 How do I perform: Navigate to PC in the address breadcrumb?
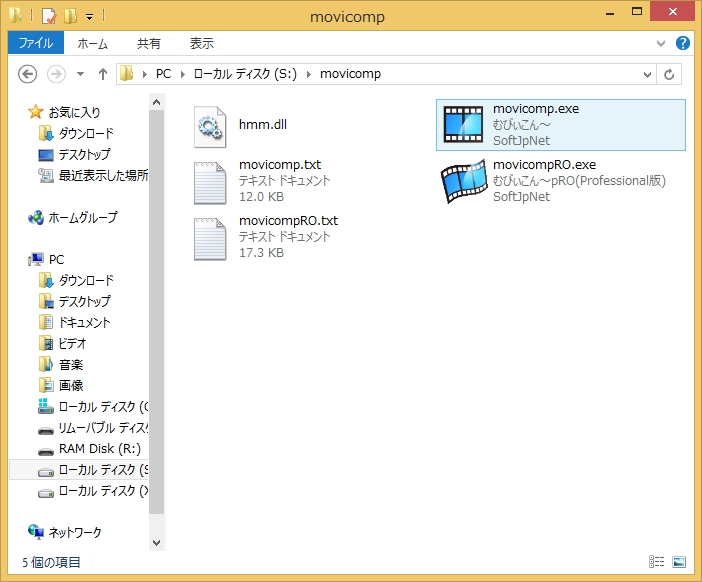point(163,74)
